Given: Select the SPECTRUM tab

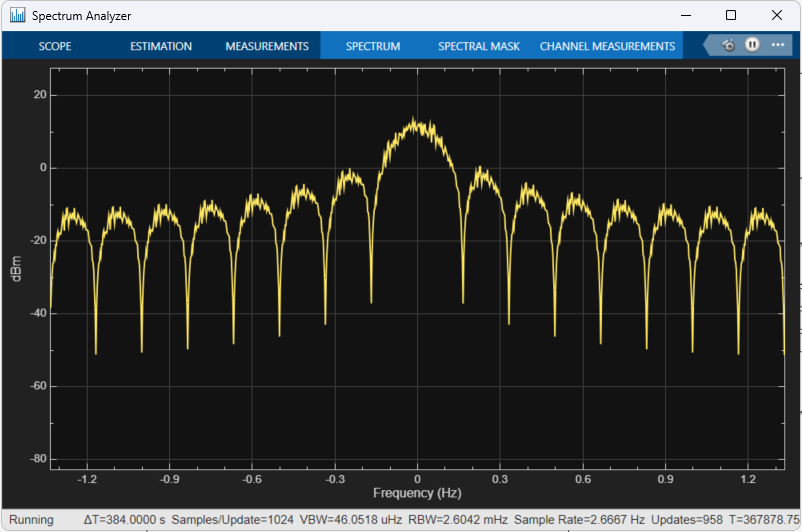Looking at the screenshot, I should 373,46.
